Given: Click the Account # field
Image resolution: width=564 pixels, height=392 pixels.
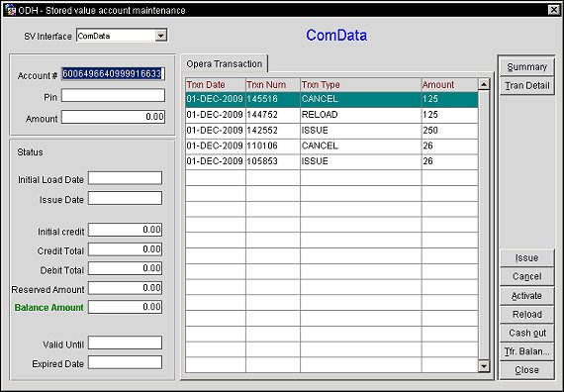Looking at the screenshot, I should coord(113,74).
